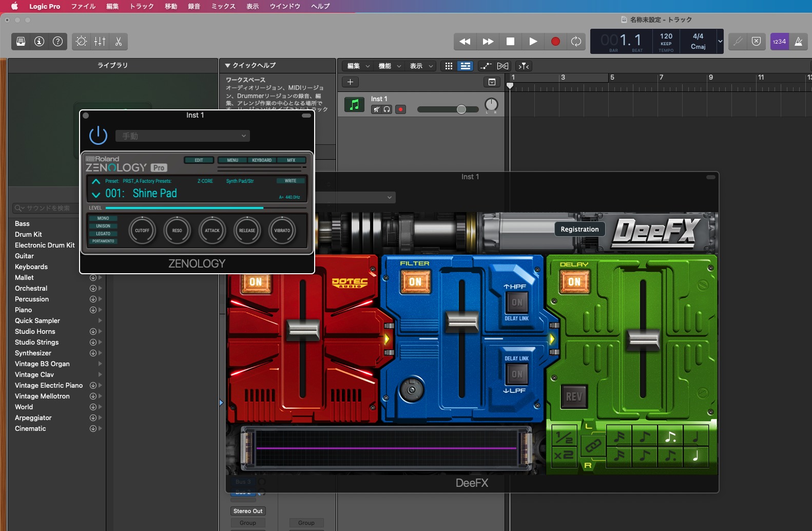Toggle the DELAY ON button in DeeFX
Image resolution: width=812 pixels, height=531 pixels.
pyautogui.click(x=574, y=281)
